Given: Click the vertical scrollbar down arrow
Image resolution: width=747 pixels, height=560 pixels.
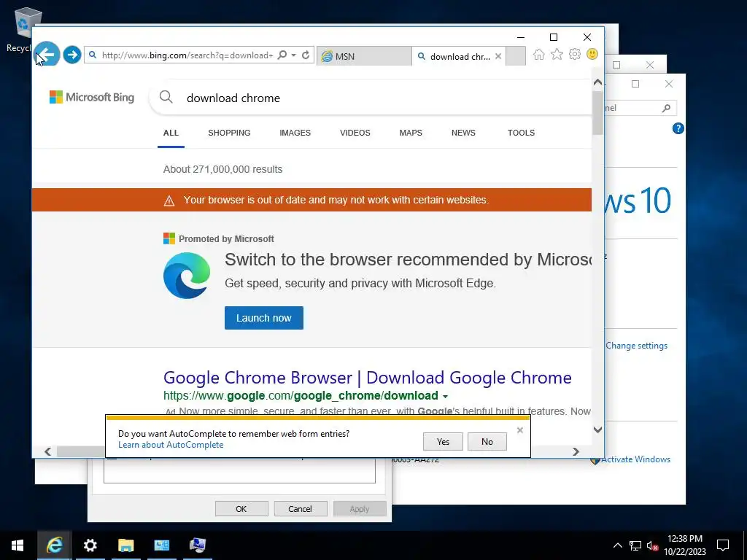Looking at the screenshot, I should tap(597, 429).
